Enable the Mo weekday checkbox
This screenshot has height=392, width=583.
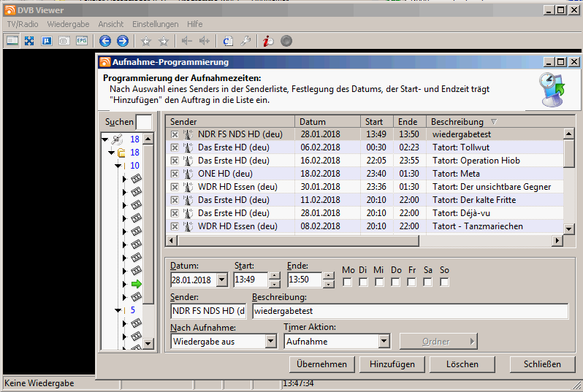click(x=347, y=283)
